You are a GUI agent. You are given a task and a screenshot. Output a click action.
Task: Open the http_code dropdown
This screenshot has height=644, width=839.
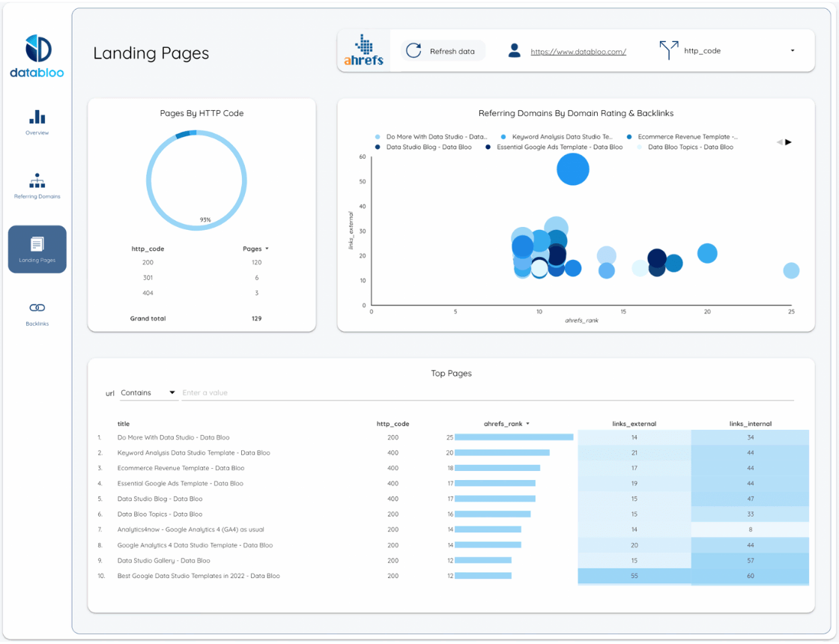pyautogui.click(x=792, y=51)
